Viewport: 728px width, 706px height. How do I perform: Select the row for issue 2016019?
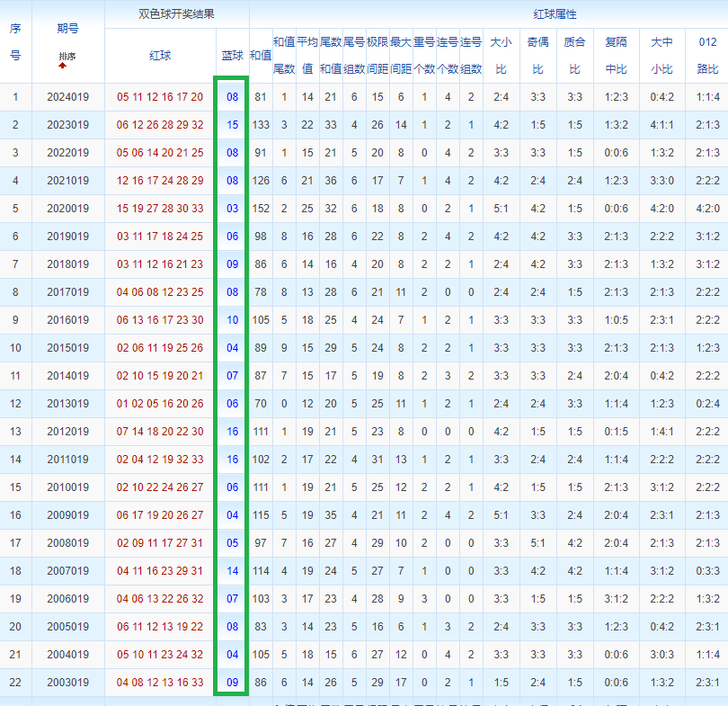pos(364,320)
